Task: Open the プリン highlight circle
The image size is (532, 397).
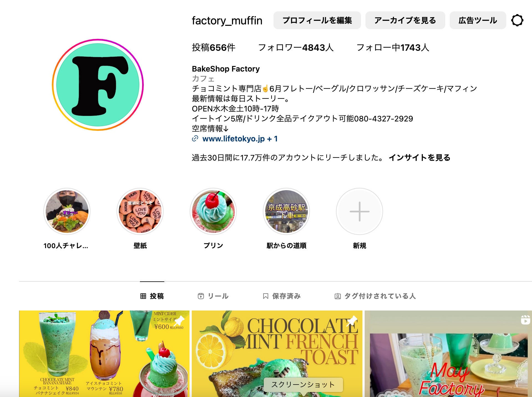Action: tap(213, 212)
